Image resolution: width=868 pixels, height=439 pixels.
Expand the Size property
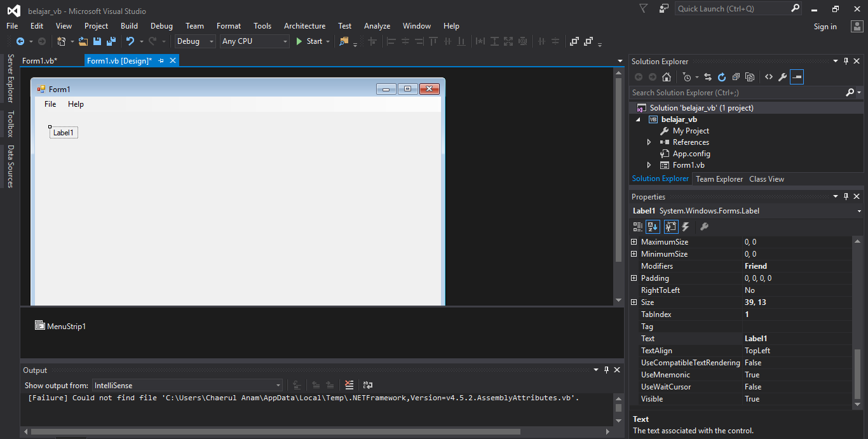click(634, 302)
